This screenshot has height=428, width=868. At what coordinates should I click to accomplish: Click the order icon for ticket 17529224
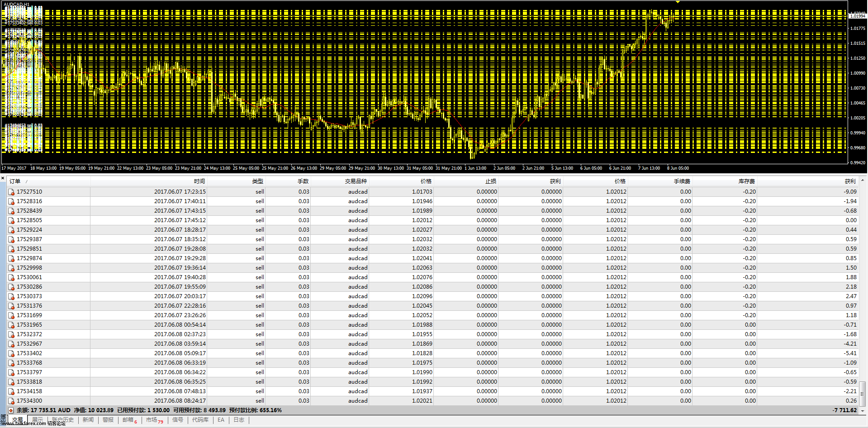pyautogui.click(x=11, y=230)
